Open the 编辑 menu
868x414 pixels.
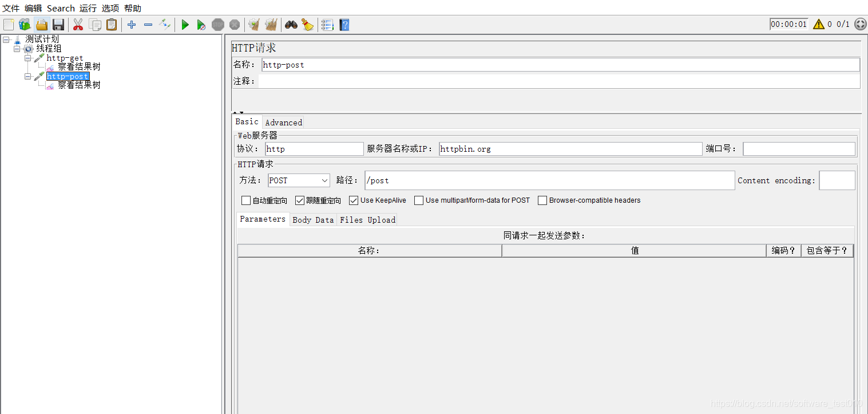33,8
